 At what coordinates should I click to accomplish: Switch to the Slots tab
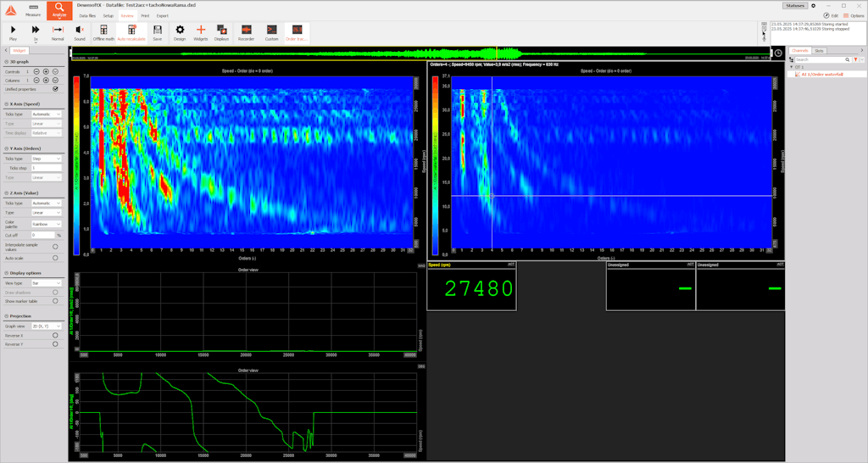pos(820,51)
